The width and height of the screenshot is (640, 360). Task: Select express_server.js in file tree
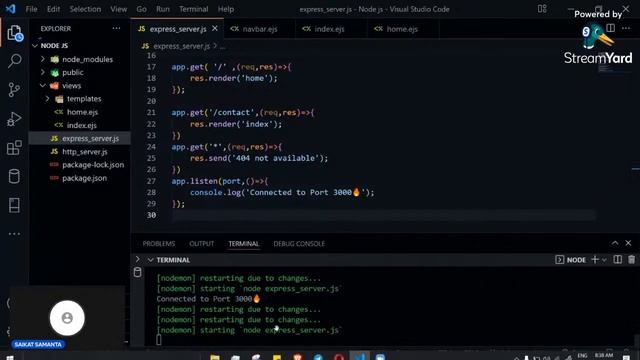click(x=80, y=138)
